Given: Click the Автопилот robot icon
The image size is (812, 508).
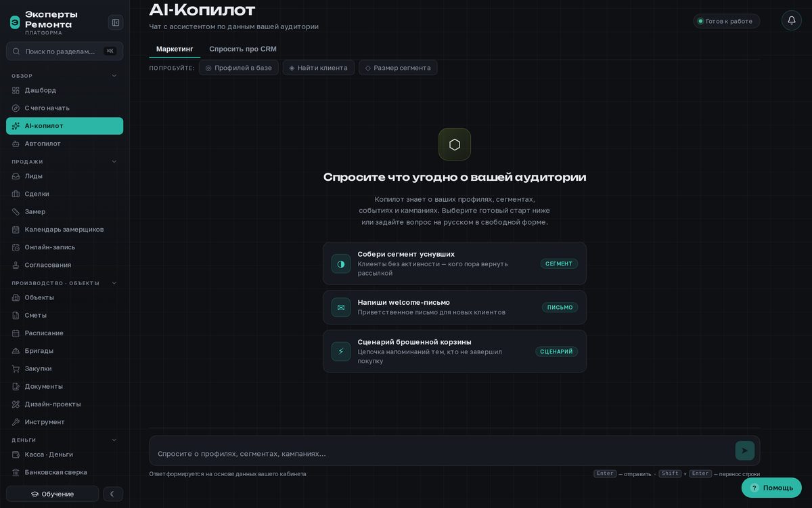Looking at the screenshot, I should pyautogui.click(x=16, y=144).
